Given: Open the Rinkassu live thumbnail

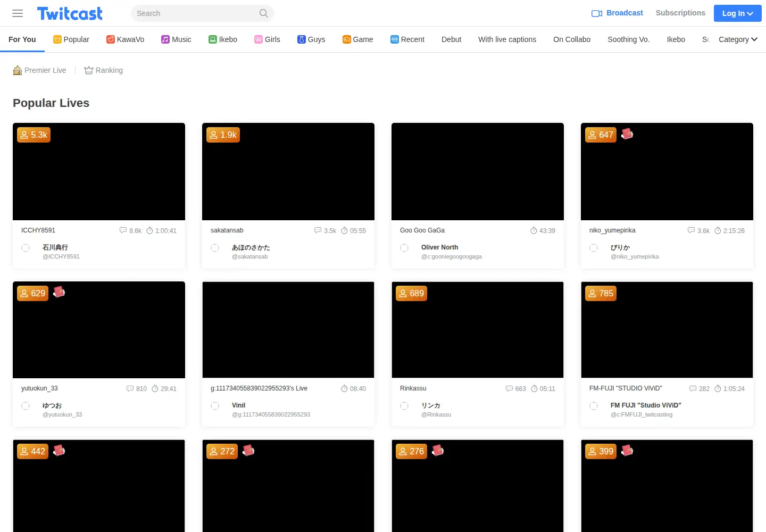Looking at the screenshot, I should click(478, 330).
